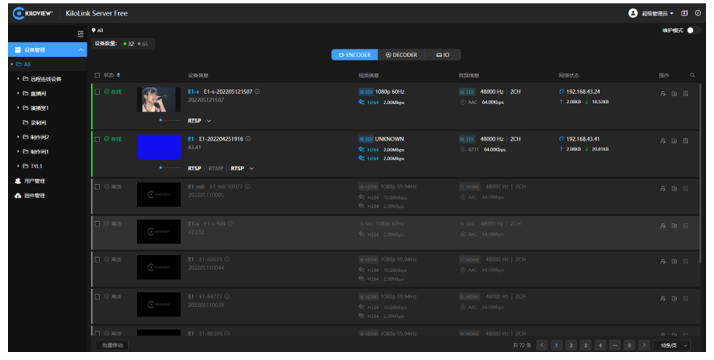Switch to the IO tab
Screen dimensions: 714x360
443,55
